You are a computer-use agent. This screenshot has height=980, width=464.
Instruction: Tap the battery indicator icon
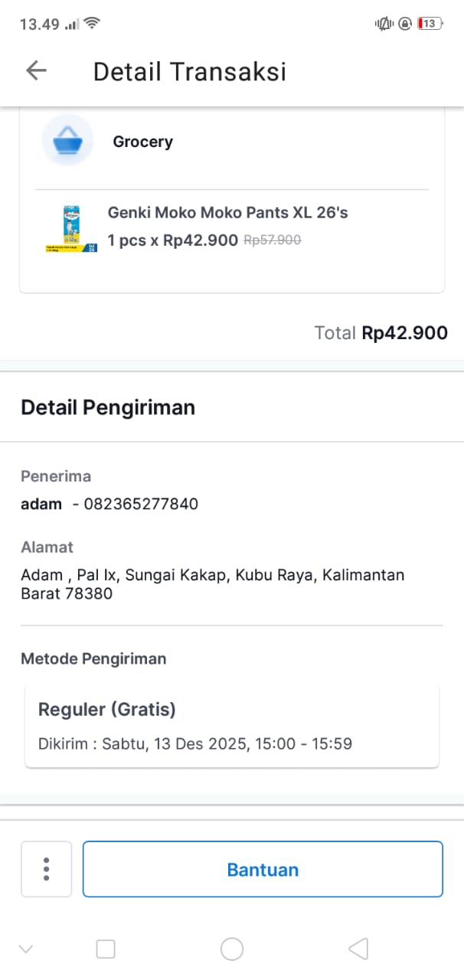tap(430, 24)
